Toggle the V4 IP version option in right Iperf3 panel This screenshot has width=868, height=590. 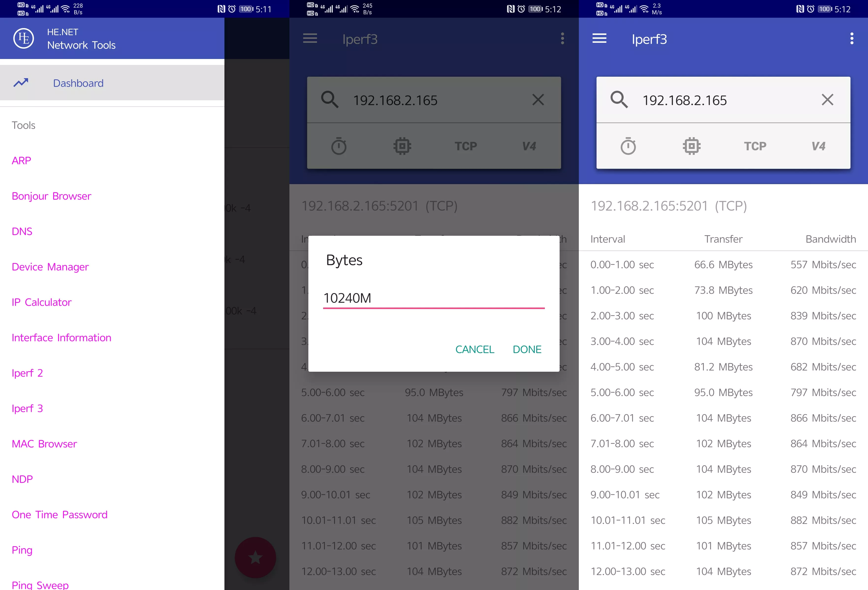point(818,146)
